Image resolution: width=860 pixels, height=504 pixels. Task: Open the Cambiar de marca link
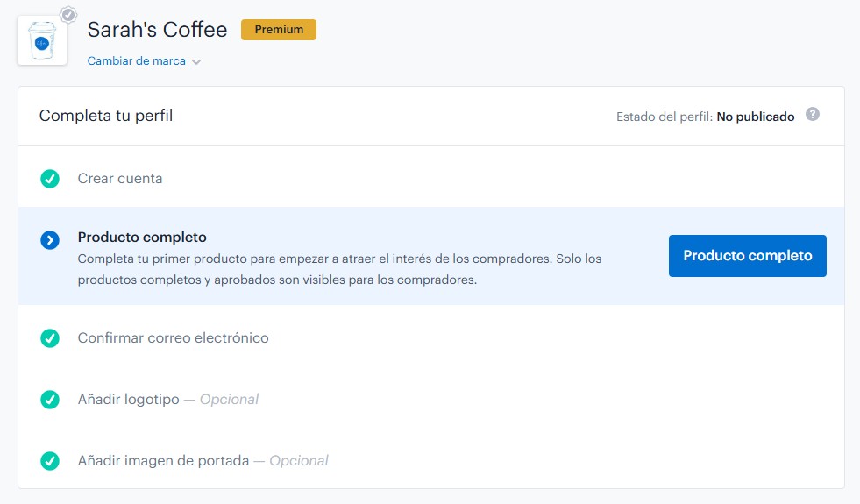tap(137, 61)
